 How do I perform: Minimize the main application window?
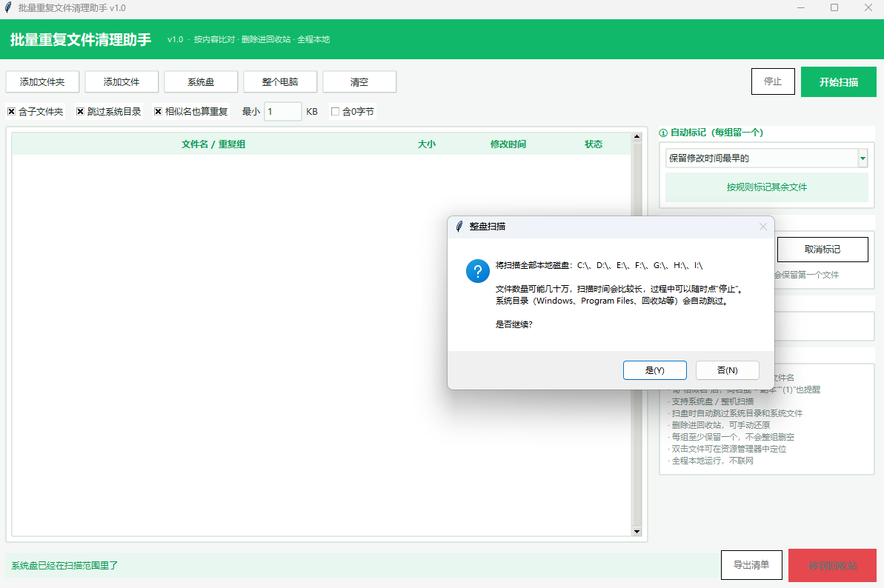pos(801,8)
